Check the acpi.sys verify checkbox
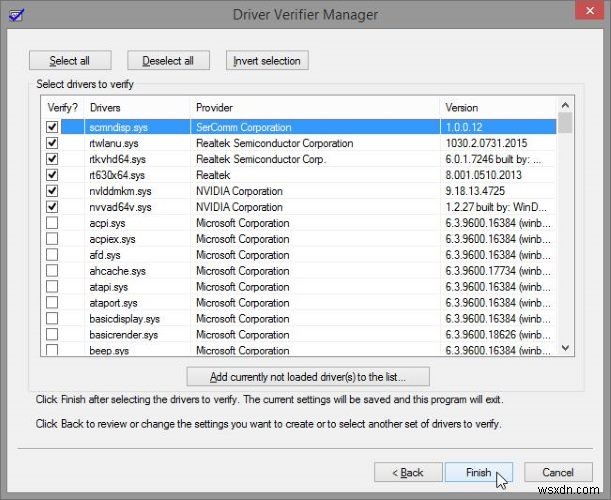Screen dimensions: 611x500 point(52,223)
